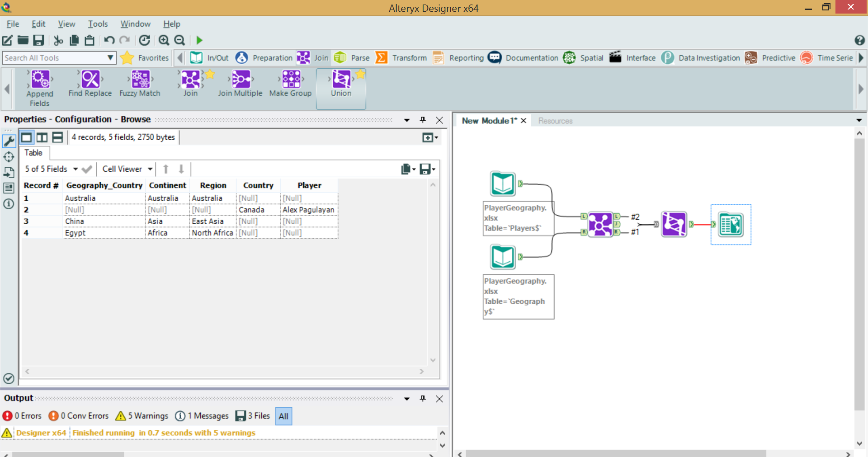Image resolution: width=868 pixels, height=457 pixels.
Task: Filter output to 0 Conv Errors
Action: 79,416
